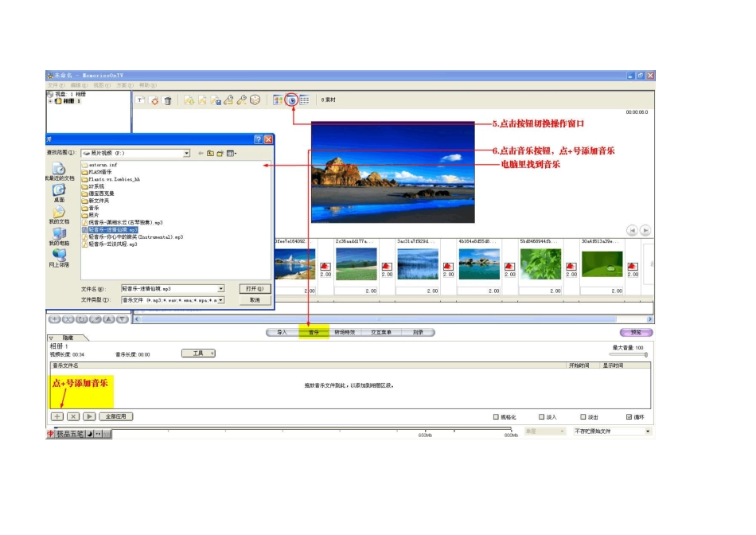Switch to 刻录 burn tab

point(418,333)
